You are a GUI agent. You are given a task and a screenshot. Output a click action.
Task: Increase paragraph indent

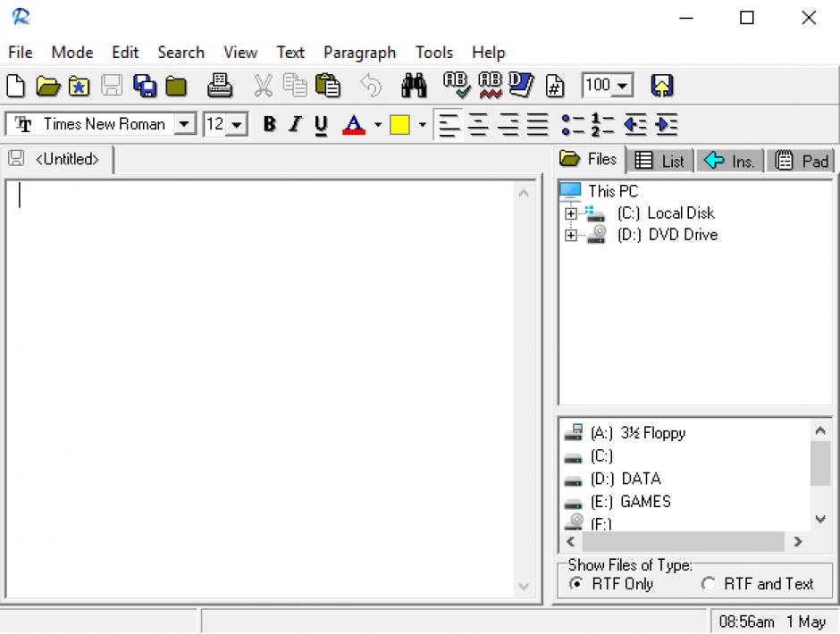667,125
